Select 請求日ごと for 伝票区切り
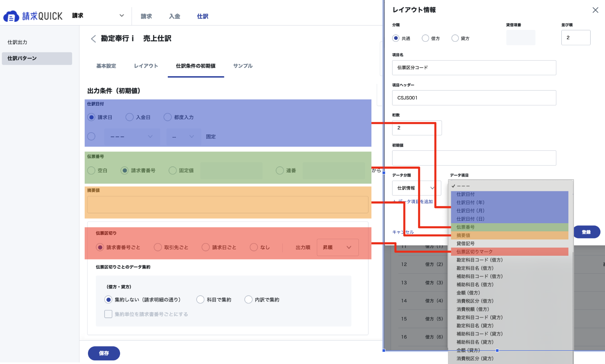Viewport: 605px width, 364px height. point(205,247)
